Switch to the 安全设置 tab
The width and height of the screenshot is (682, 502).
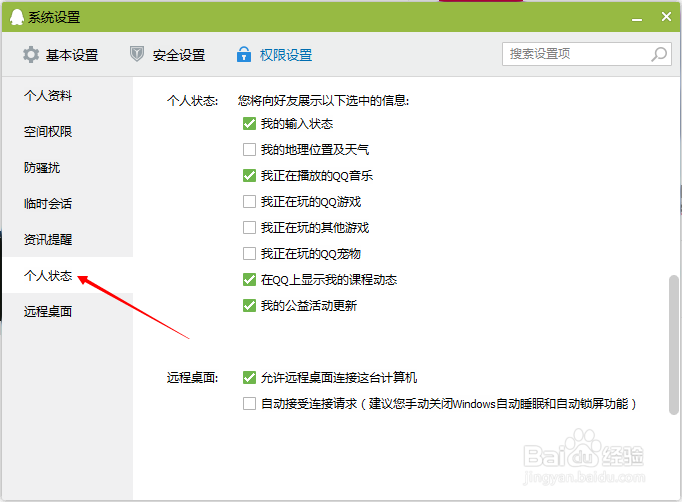[167, 55]
